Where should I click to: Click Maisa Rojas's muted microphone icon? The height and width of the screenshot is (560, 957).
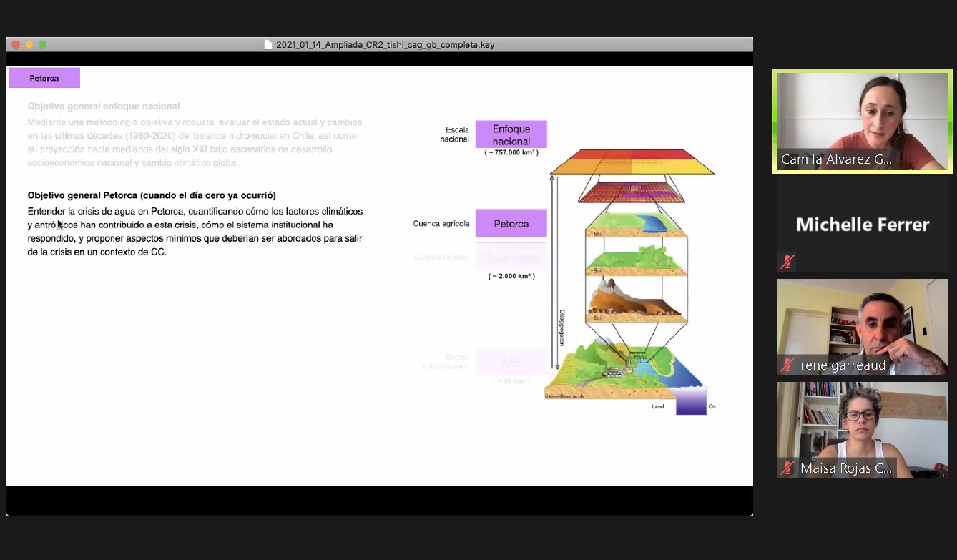(x=787, y=468)
